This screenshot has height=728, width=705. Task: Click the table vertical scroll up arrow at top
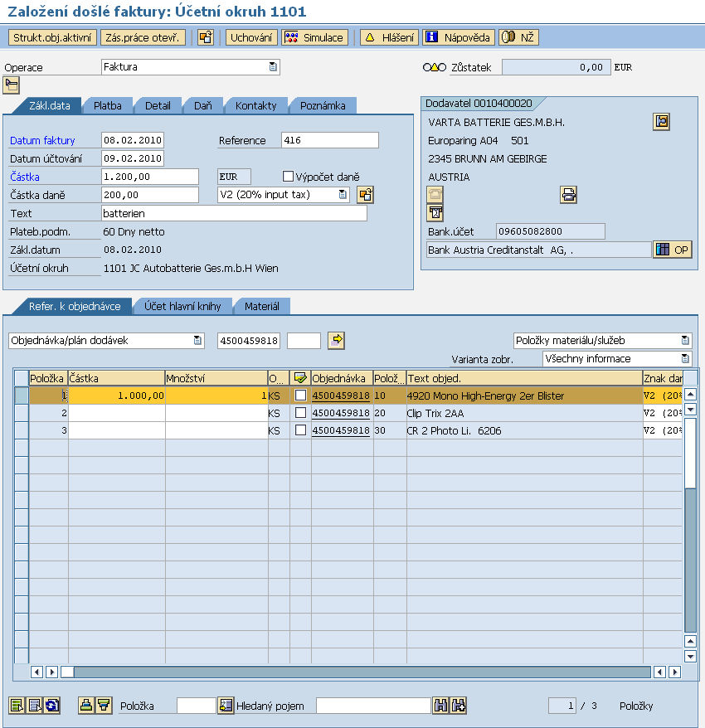coord(691,395)
